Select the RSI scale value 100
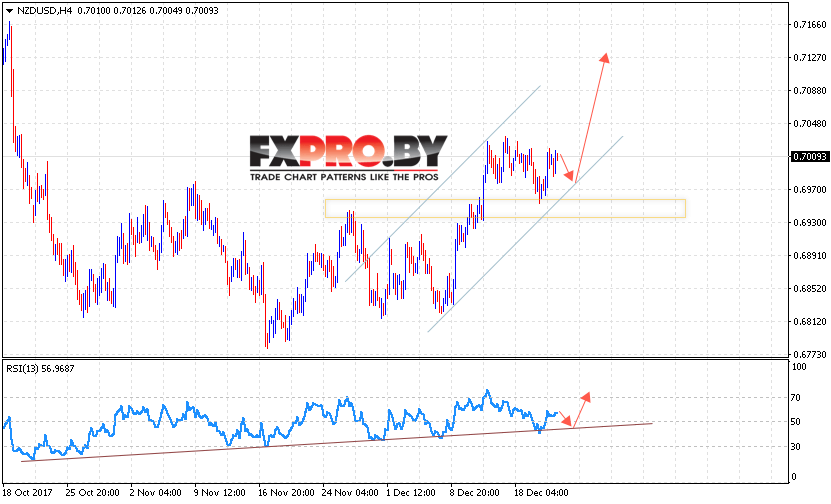The height and width of the screenshot is (504, 831). pos(799,367)
